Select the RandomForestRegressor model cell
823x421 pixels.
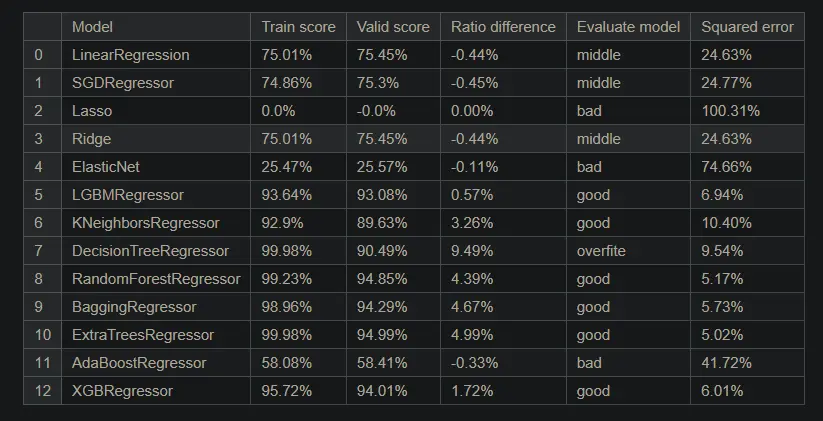coord(156,279)
